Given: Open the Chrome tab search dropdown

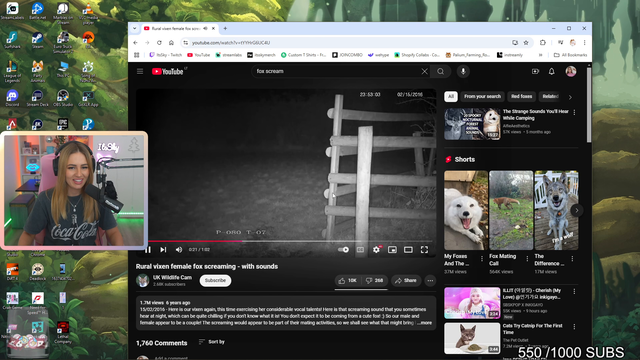Looking at the screenshot, I should pos(135,29).
